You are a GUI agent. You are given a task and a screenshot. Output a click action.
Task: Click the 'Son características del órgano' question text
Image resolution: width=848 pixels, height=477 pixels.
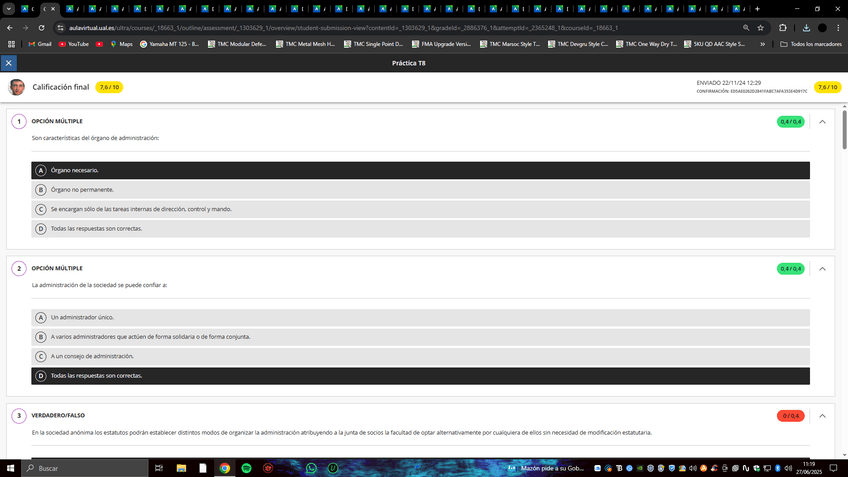coord(95,138)
